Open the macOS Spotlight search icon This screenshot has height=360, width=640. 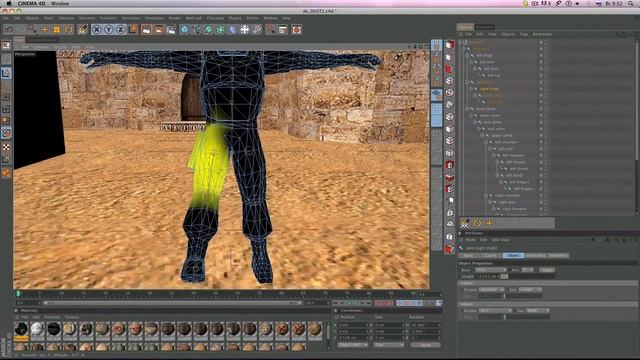click(631, 3)
